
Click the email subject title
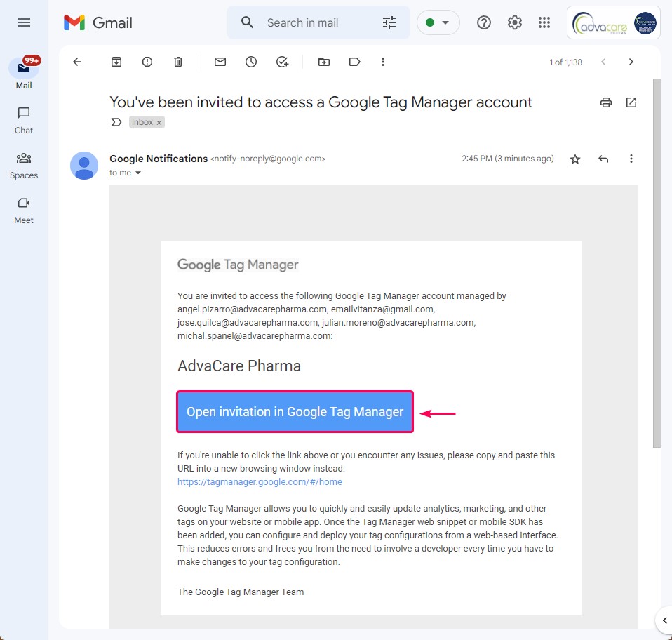coord(321,102)
